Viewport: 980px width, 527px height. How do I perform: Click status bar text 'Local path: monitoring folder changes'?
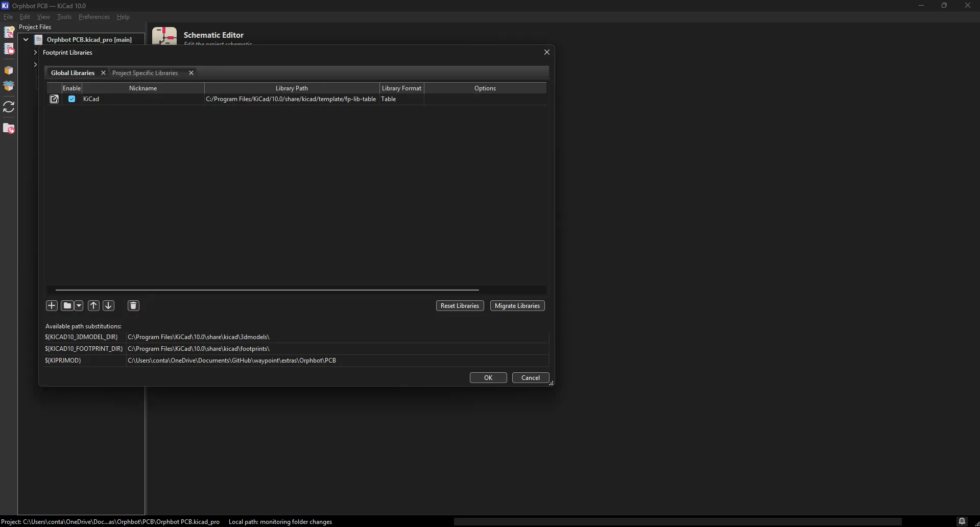[280, 521]
